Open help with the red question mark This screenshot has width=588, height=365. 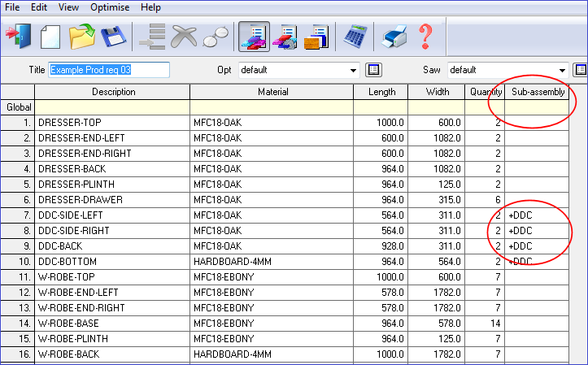click(425, 37)
